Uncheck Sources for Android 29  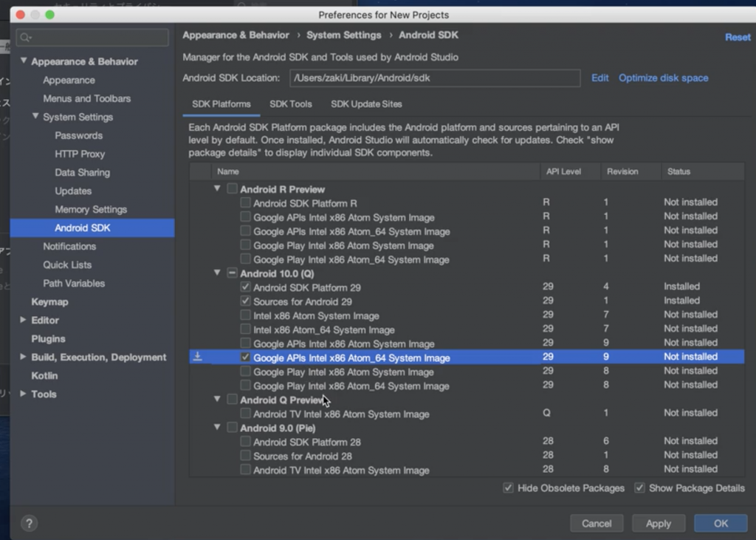point(245,301)
